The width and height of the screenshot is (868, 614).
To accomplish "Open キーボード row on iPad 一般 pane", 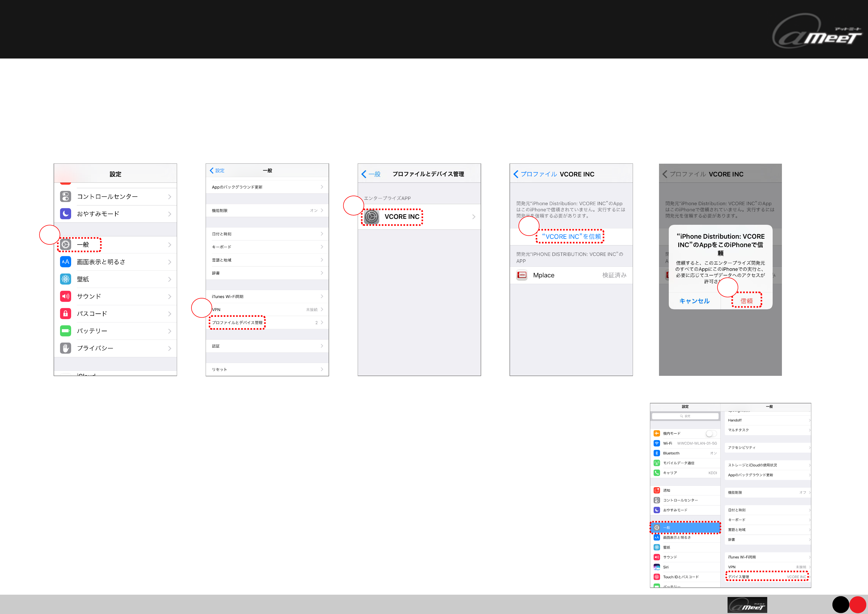I will coord(767,520).
